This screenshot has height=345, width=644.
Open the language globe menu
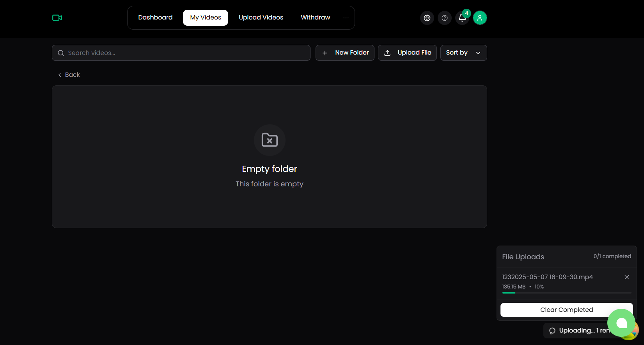click(427, 18)
